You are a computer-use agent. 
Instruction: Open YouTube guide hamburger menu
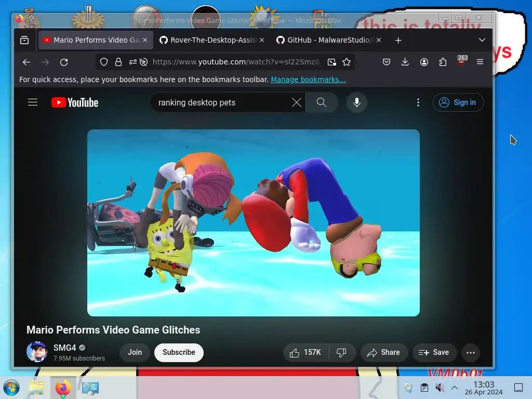click(33, 102)
